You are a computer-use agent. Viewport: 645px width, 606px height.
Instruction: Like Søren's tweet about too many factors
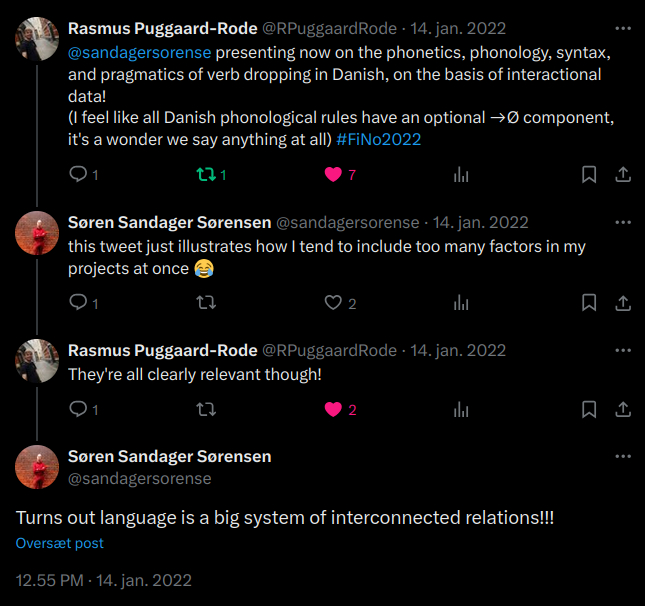click(x=334, y=303)
